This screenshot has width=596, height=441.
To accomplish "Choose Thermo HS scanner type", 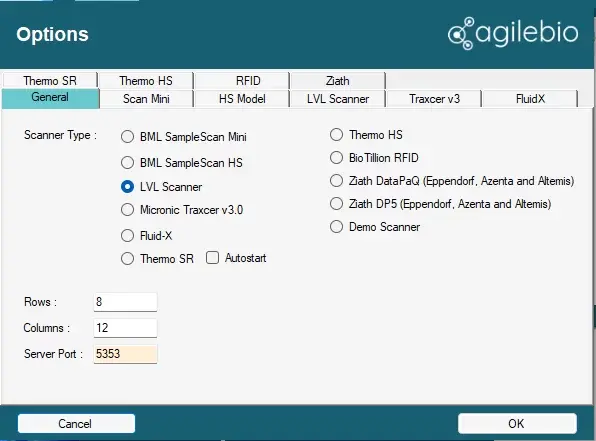I will pos(336,135).
